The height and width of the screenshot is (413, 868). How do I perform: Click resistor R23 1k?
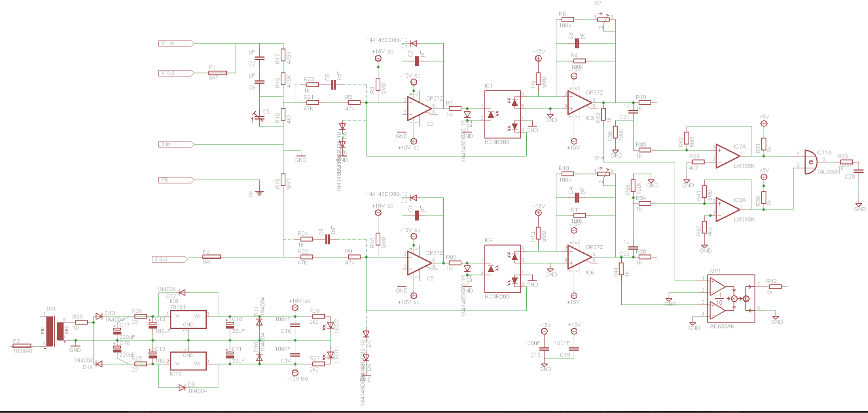click(312, 84)
